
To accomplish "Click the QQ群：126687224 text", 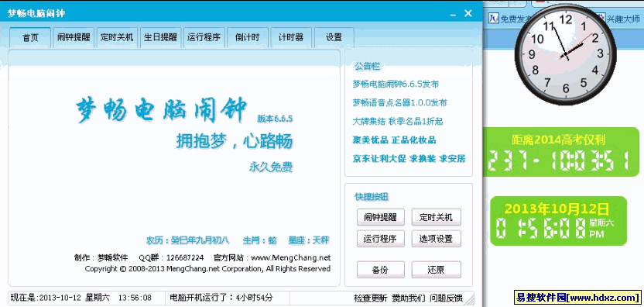I will [x=171, y=258].
